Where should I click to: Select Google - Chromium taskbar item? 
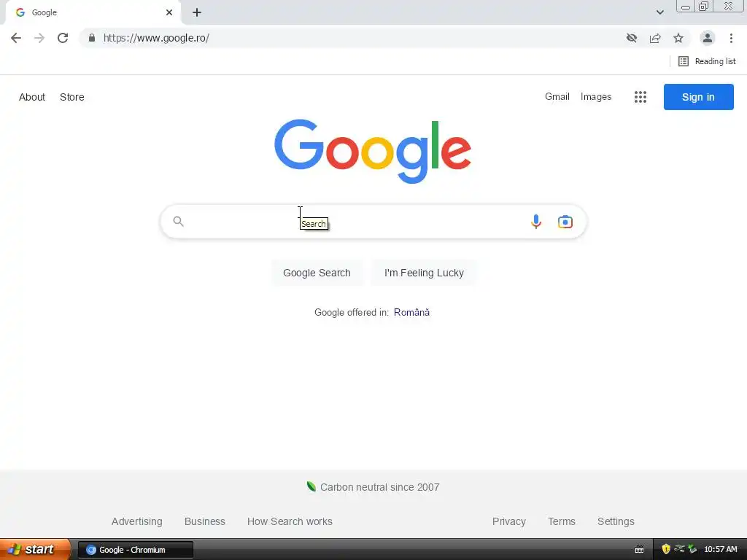(135, 550)
